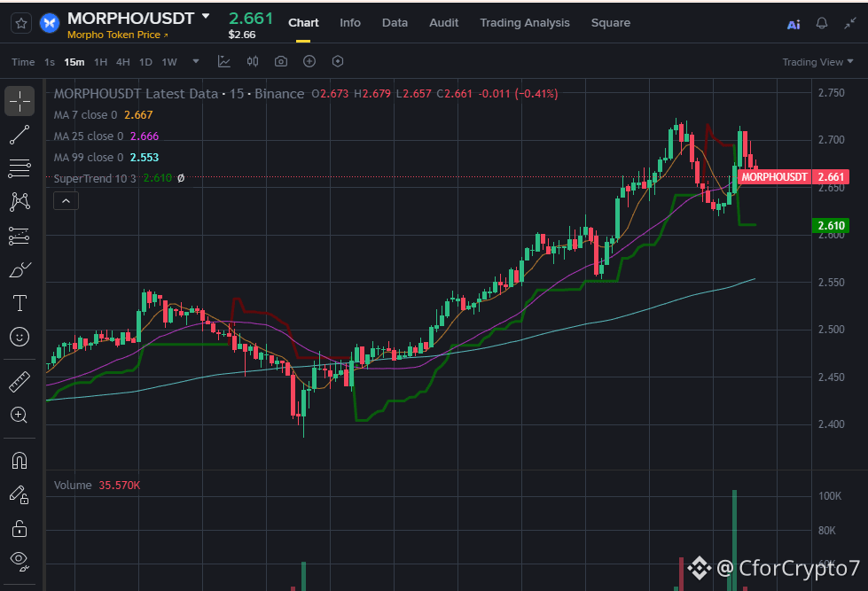Click the Time label in the interval bar
The height and width of the screenshot is (591, 868).
pyautogui.click(x=23, y=62)
